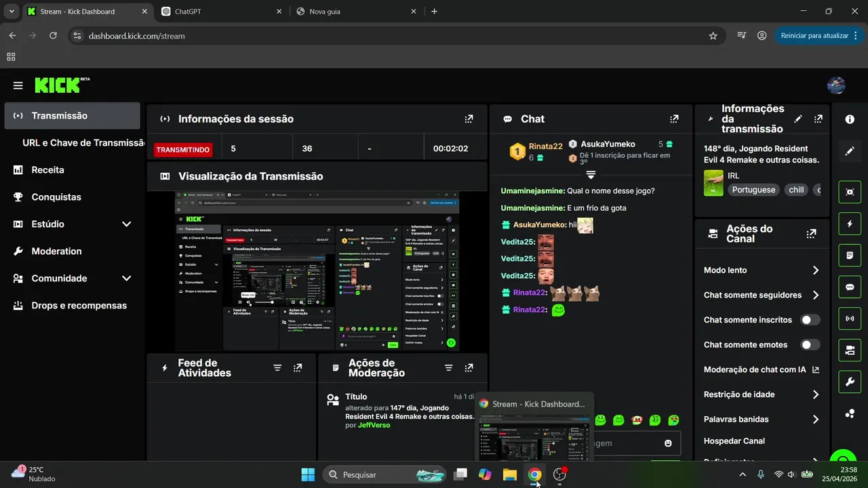Open the hamburger menu beside Kick logo
The height and width of the screenshot is (488, 868).
click(18, 85)
